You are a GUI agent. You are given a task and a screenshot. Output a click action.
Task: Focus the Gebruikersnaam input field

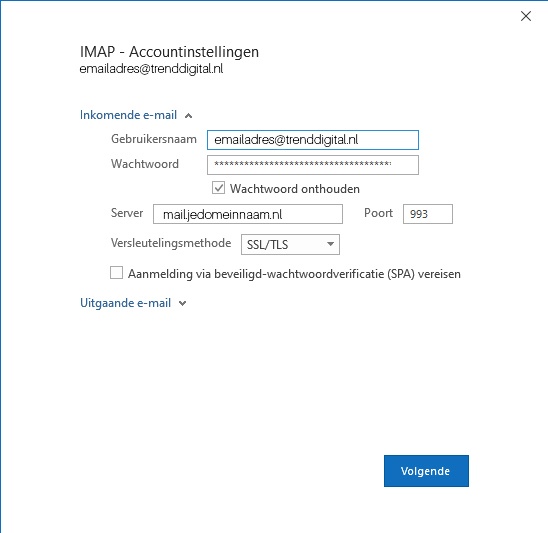point(313,140)
